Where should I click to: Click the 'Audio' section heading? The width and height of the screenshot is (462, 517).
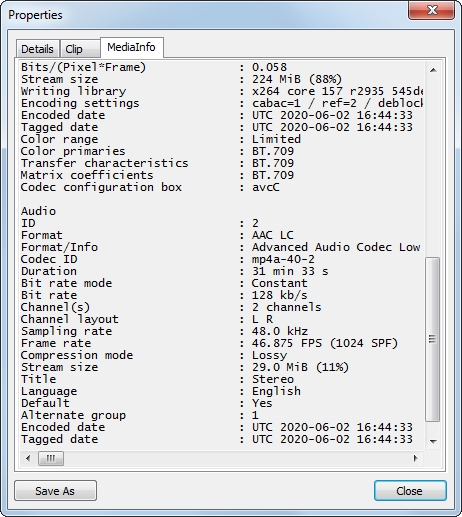pos(38,211)
